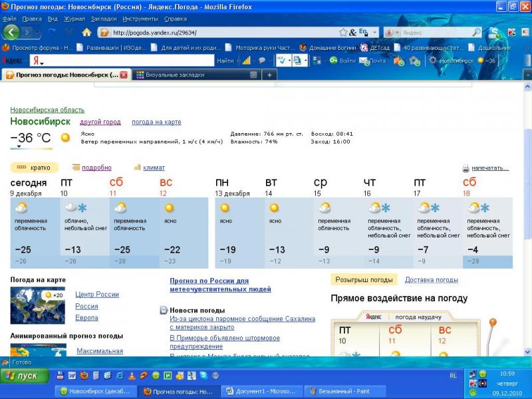This screenshot has height=399, width=532.
Task: Click the Новосибирск −36 weather toolbar button
Action: pyautogui.click(x=462, y=61)
